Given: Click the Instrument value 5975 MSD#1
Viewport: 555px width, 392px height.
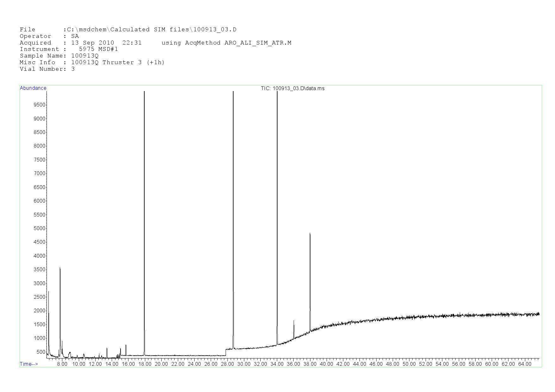Looking at the screenshot, I should [x=98, y=49].
